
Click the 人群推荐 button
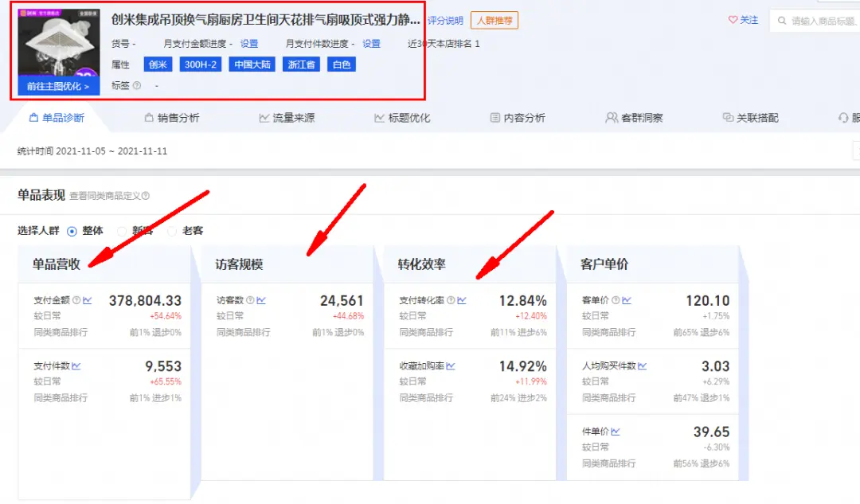pos(494,21)
